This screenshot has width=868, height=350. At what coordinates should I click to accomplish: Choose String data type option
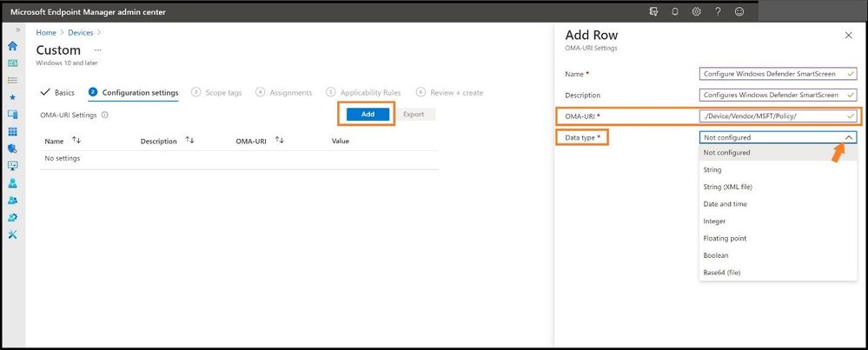point(778,169)
